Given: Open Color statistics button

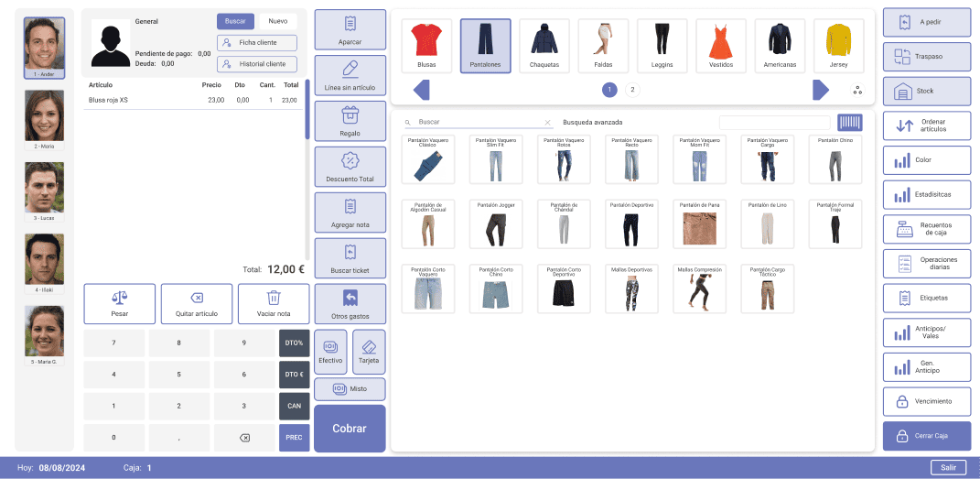Looking at the screenshot, I should point(927,160).
